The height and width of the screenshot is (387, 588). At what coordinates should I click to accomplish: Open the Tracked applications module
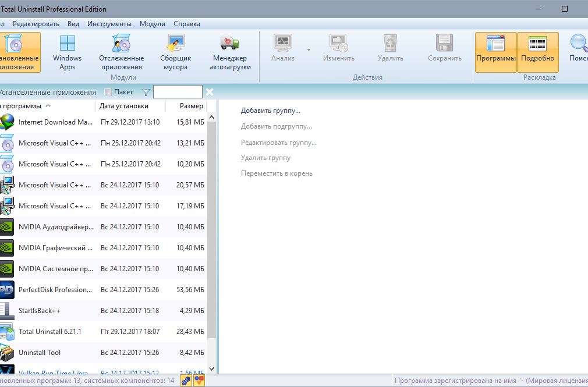coord(122,52)
